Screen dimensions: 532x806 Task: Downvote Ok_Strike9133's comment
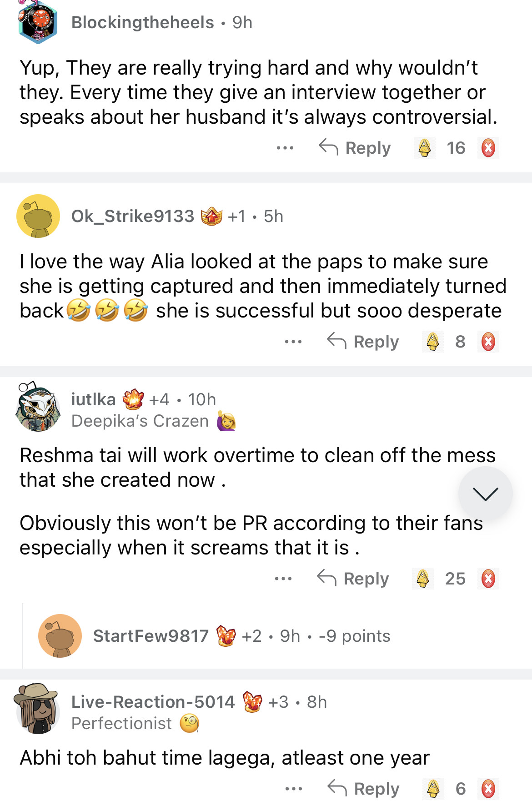tap(488, 342)
